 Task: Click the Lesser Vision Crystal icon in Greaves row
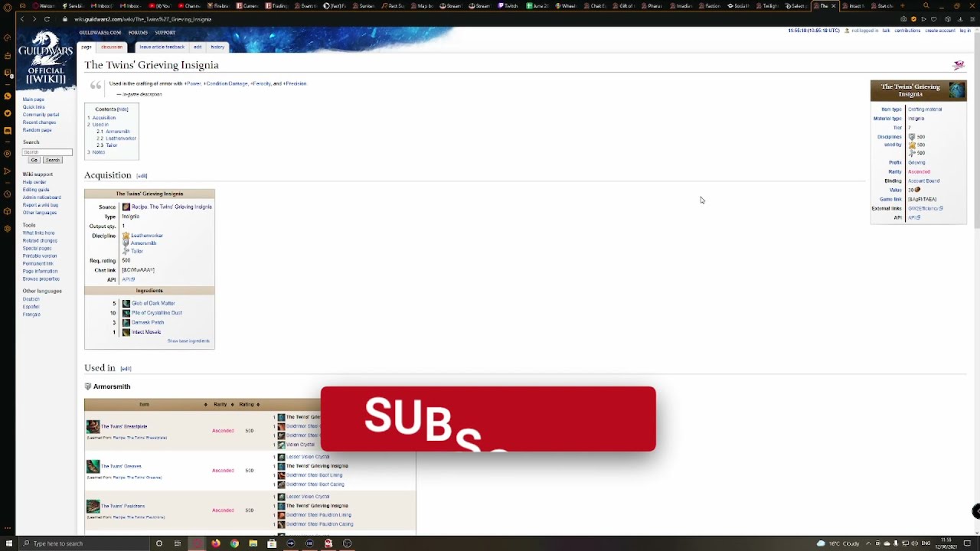pyautogui.click(x=281, y=457)
